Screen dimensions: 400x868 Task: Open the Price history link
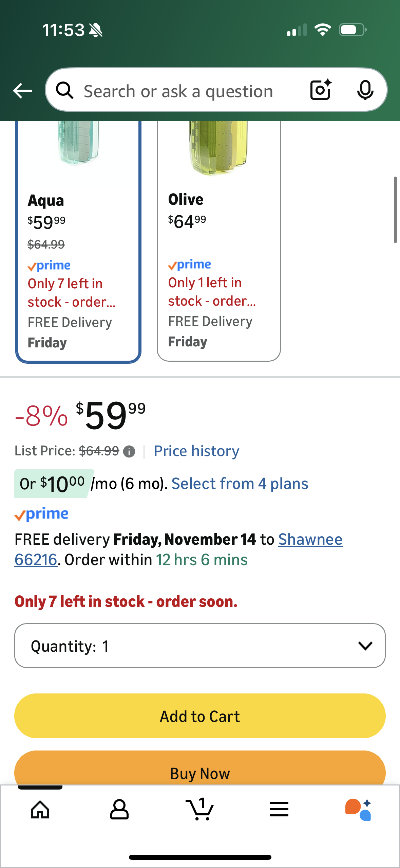click(196, 451)
